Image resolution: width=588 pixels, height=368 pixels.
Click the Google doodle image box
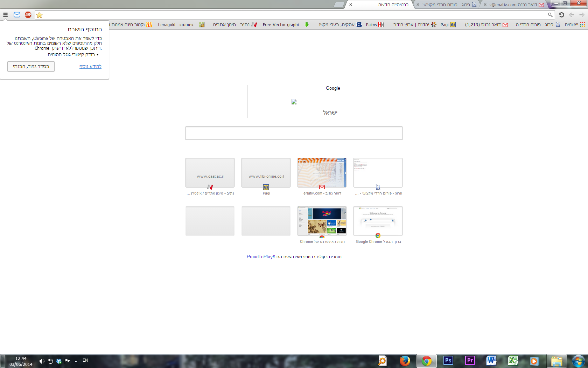pyautogui.click(x=294, y=101)
